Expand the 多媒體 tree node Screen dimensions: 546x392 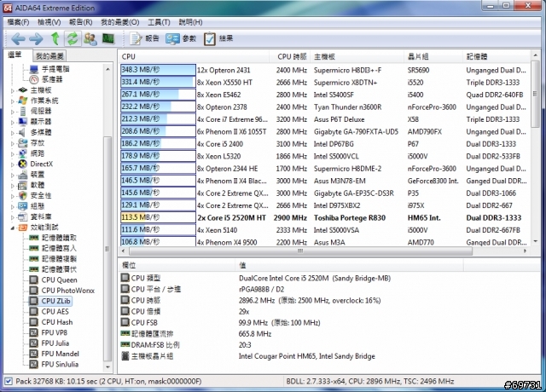[x=13, y=133]
